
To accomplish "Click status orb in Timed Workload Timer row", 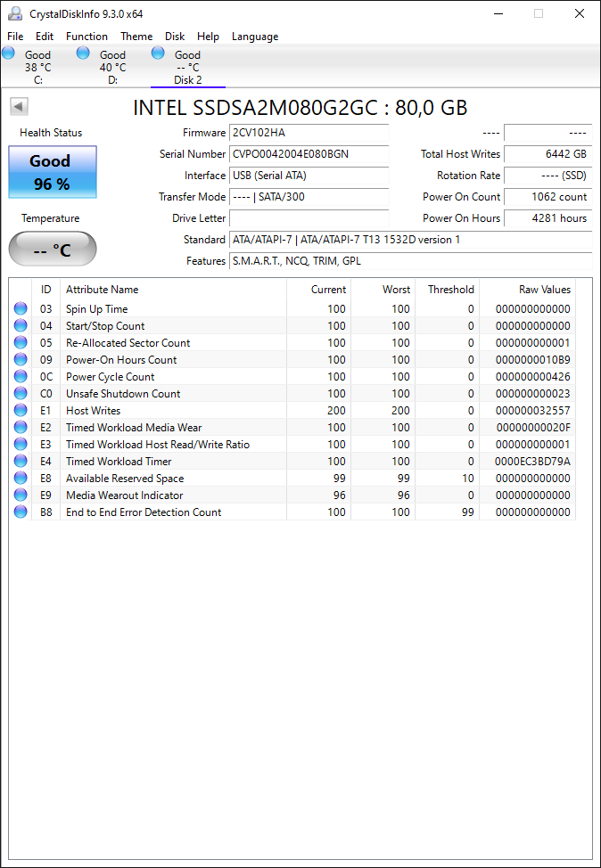I will [x=21, y=461].
